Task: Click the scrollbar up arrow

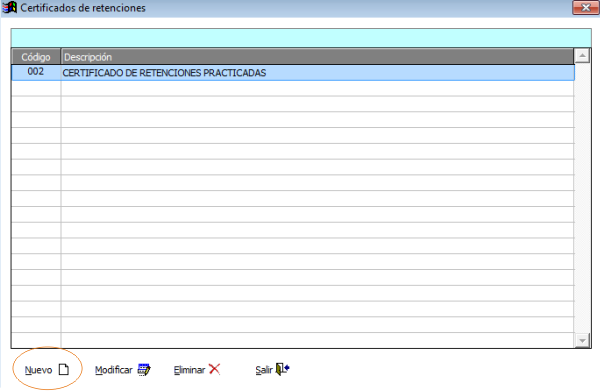Action: 582,56
